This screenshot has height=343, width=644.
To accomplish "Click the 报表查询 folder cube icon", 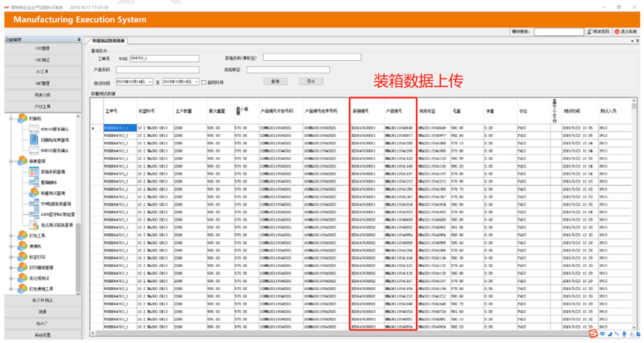I will pyautogui.click(x=22, y=161).
